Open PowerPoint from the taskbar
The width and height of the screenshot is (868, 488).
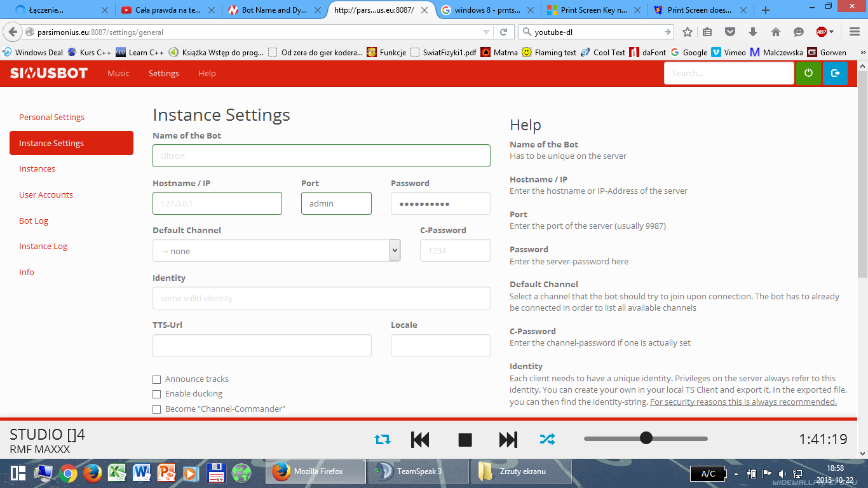click(166, 472)
